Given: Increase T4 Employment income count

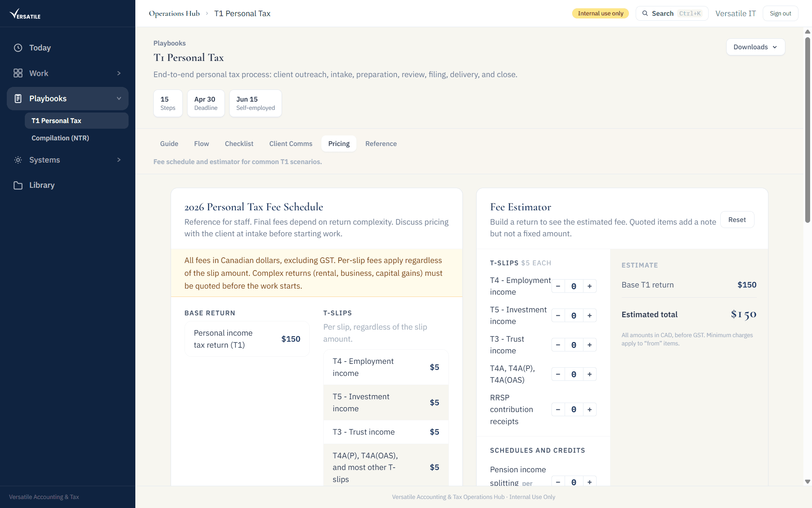Looking at the screenshot, I should tap(589, 286).
